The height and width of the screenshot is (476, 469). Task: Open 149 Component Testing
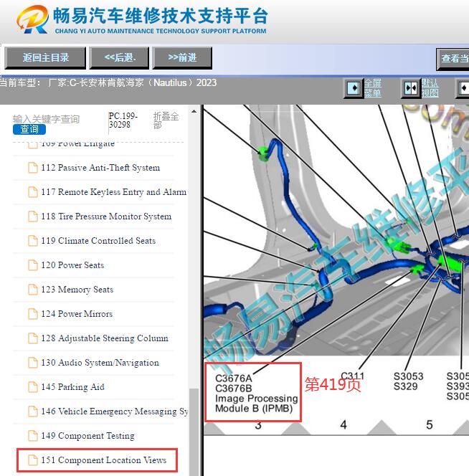pos(87,436)
